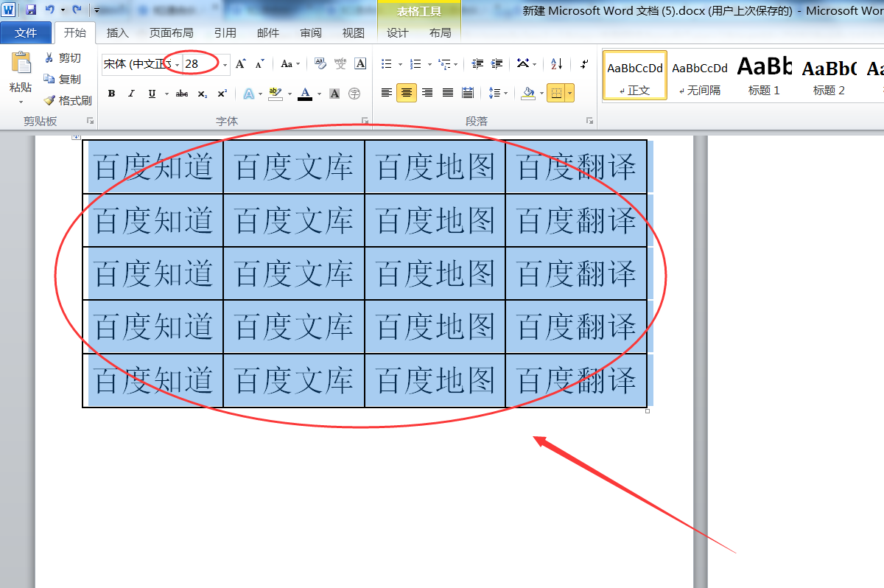Increase font size with Grow Font
The width and height of the screenshot is (884, 588).
coord(241,64)
